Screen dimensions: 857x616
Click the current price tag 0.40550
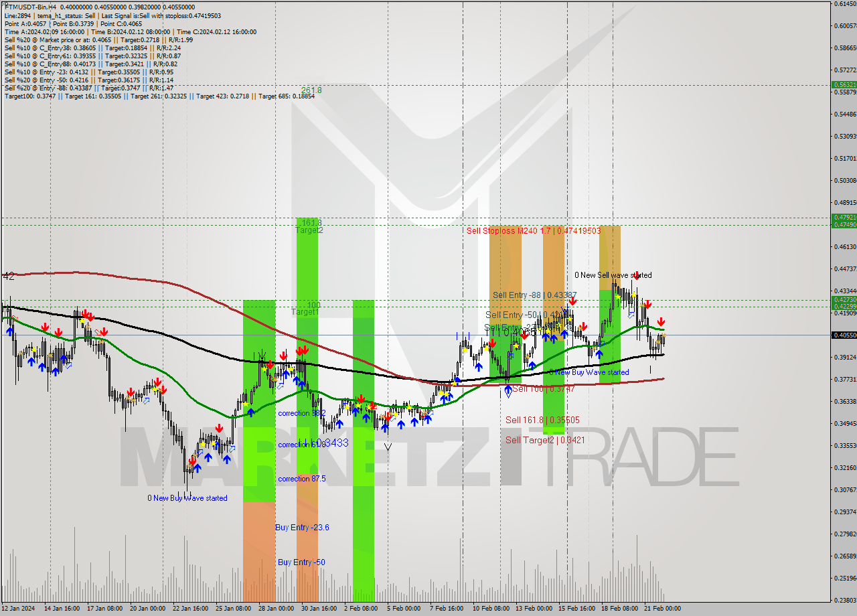pos(844,335)
